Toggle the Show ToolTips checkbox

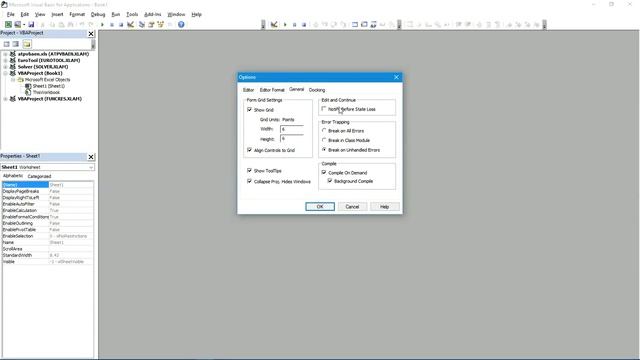[249, 170]
